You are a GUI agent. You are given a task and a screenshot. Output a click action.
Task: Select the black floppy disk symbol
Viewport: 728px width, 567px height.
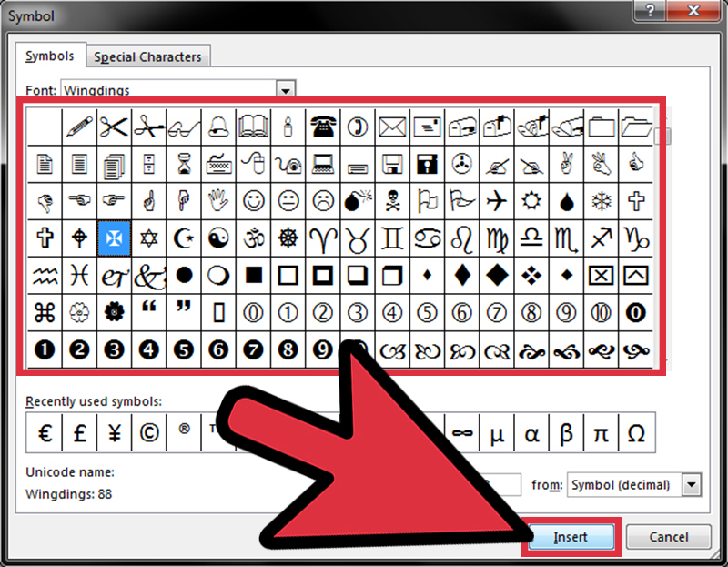pyautogui.click(x=428, y=164)
